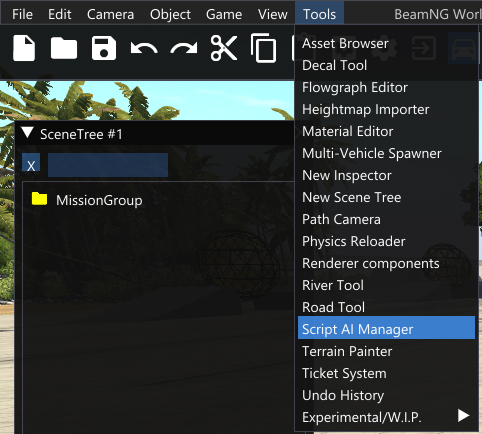Expand the Experimental/W.I.P. submenu

pos(386,417)
